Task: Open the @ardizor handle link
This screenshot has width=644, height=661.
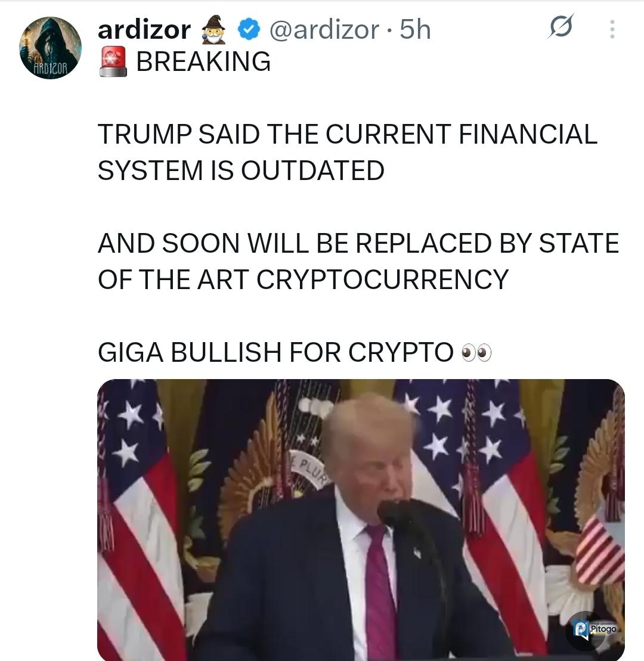Action: point(324,30)
